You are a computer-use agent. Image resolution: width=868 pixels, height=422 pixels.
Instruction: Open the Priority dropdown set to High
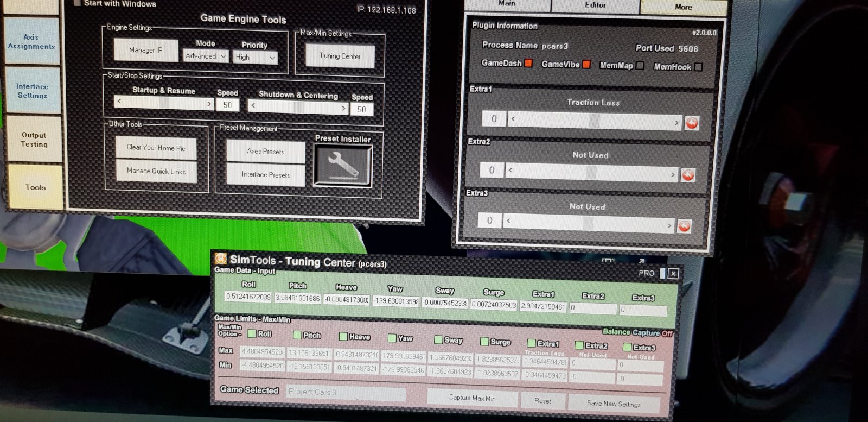tap(256, 57)
